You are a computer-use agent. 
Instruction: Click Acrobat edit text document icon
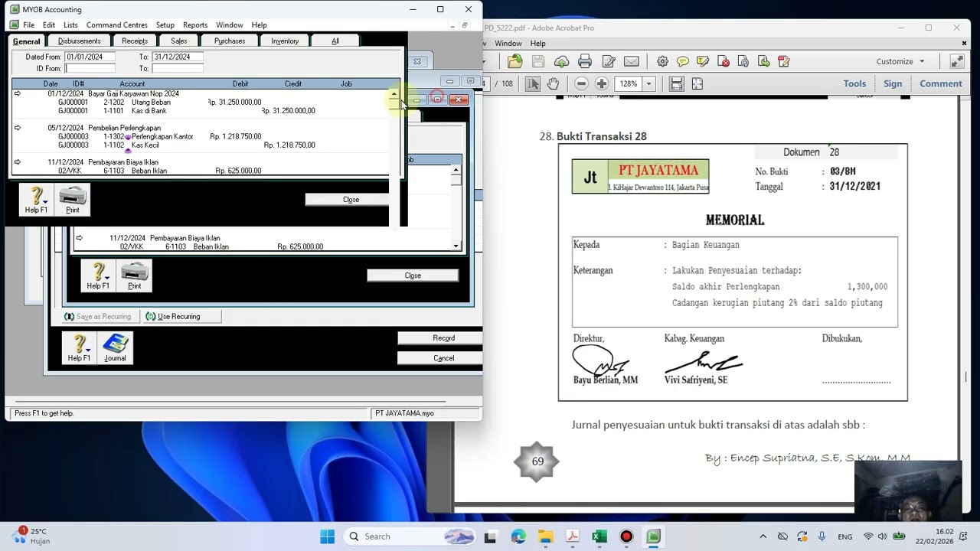point(609,61)
